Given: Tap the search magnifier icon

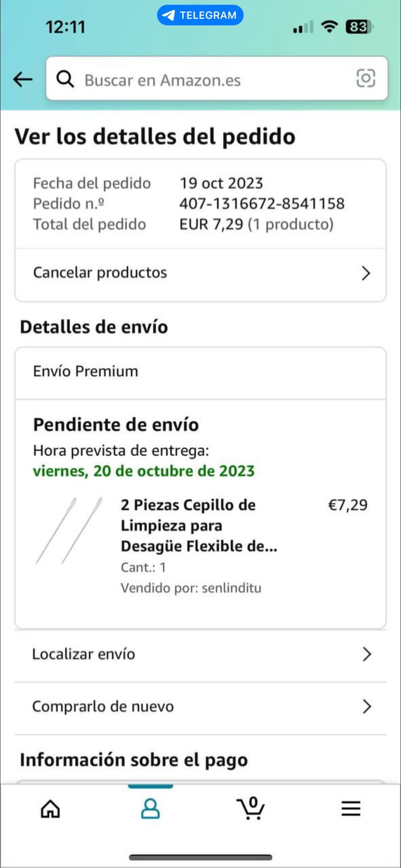Looking at the screenshot, I should (65, 79).
